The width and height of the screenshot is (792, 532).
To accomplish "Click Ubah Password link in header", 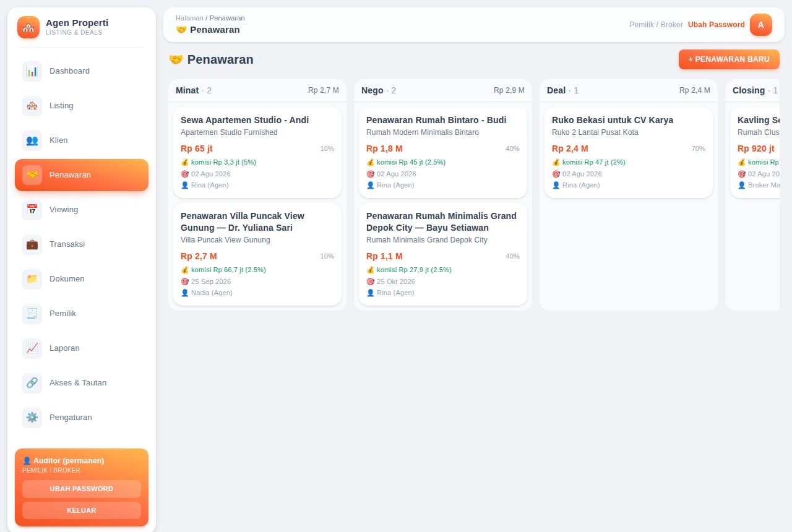I will [717, 25].
